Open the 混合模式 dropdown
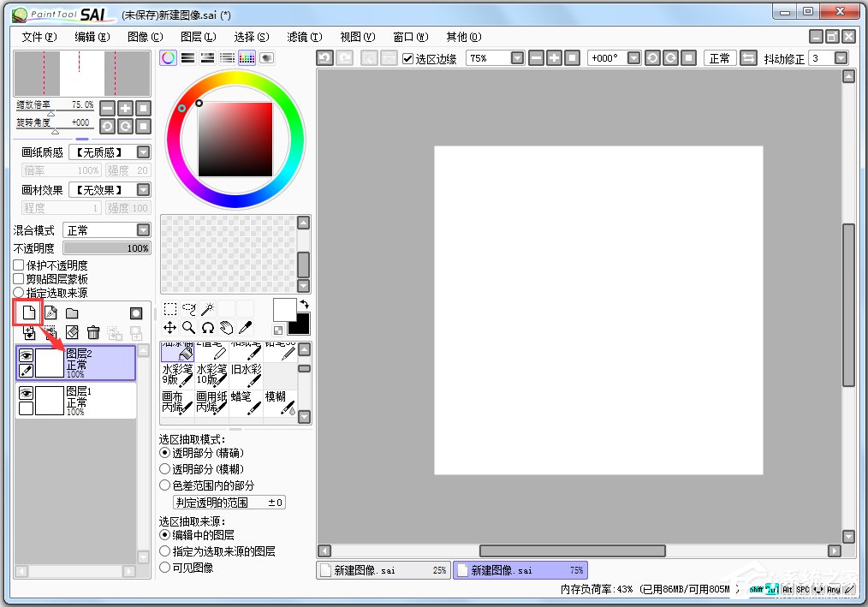Image resolution: width=868 pixels, height=607 pixels. [143, 230]
